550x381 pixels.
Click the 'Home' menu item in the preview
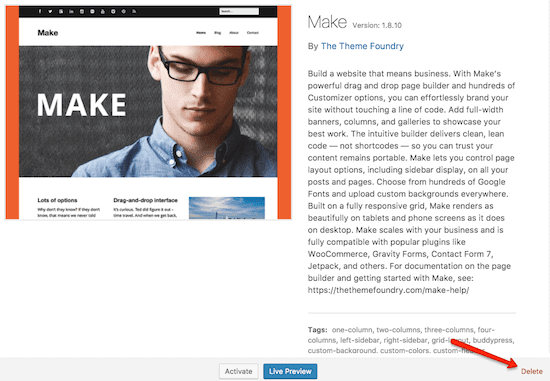(201, 33)
